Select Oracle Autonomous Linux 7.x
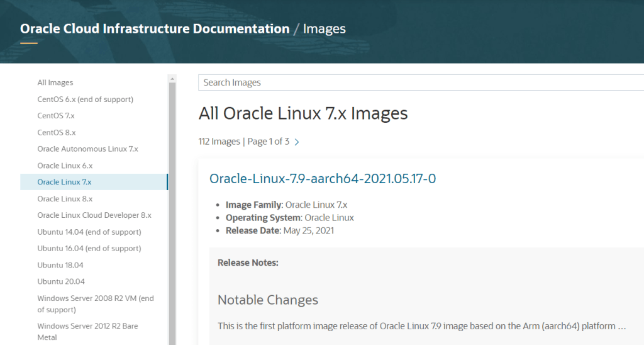 click(87, 149)
